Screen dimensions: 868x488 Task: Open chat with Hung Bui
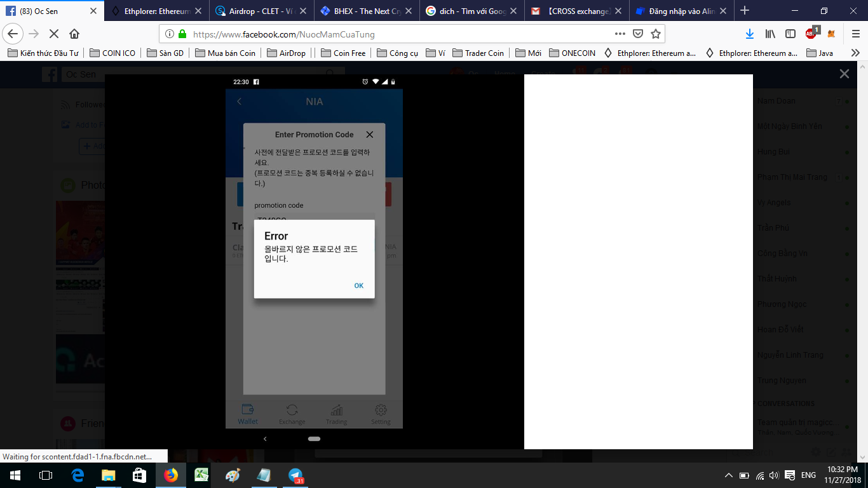(773, 152)
